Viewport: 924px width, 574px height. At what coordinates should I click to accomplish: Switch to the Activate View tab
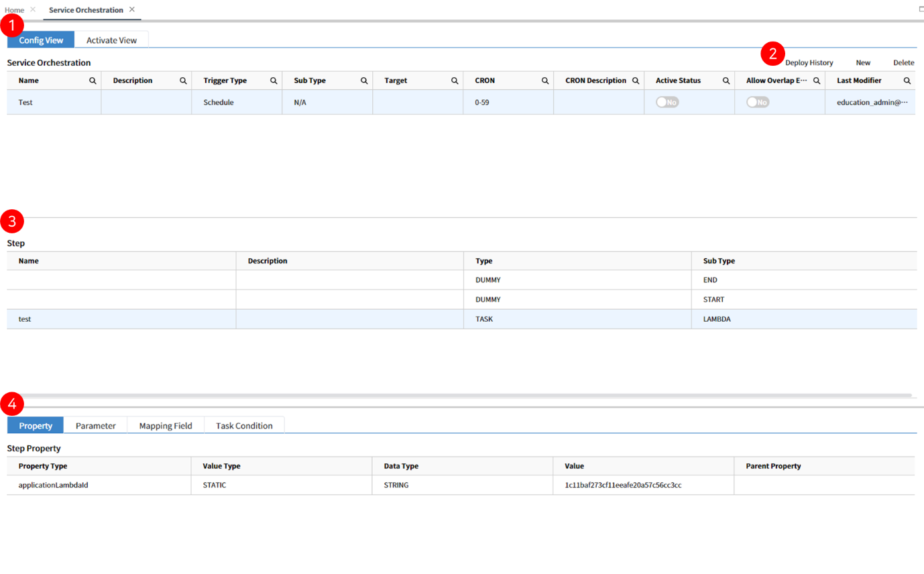pos(111,40)
